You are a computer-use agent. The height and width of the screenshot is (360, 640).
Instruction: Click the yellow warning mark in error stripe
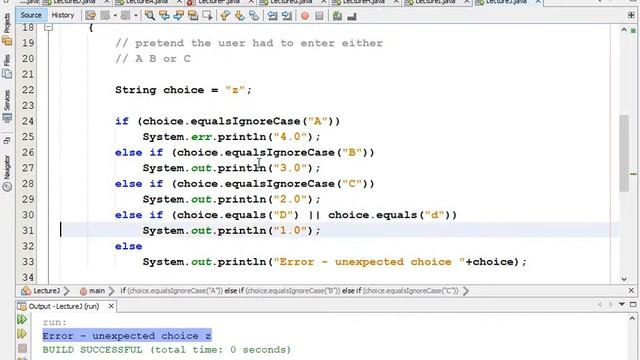(633, 174)
